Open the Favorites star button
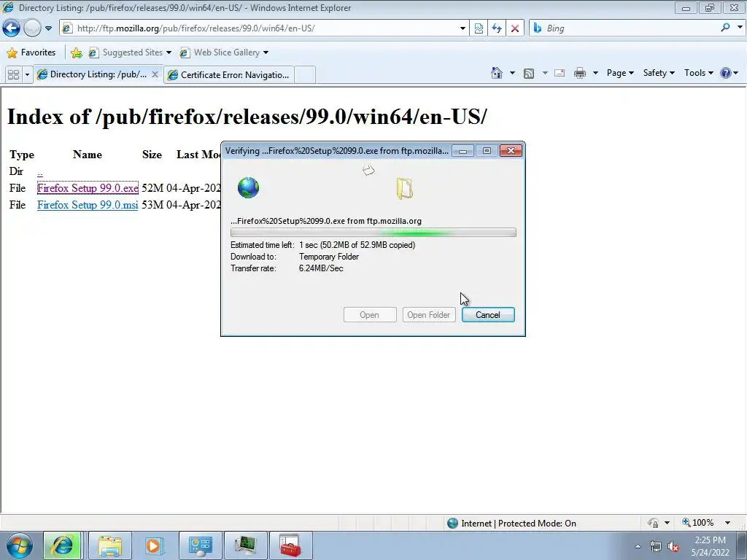The image size is (747, 560). pyautogui.click(x=31, y=52)
